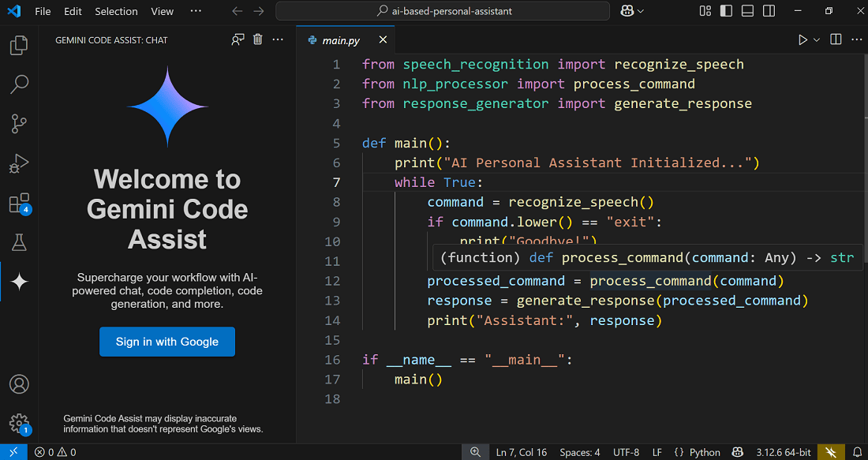Click line number 16 in gutter
The width and height of the screenshot is (868, 460).
pyautogui.click(x=332, y=360)
